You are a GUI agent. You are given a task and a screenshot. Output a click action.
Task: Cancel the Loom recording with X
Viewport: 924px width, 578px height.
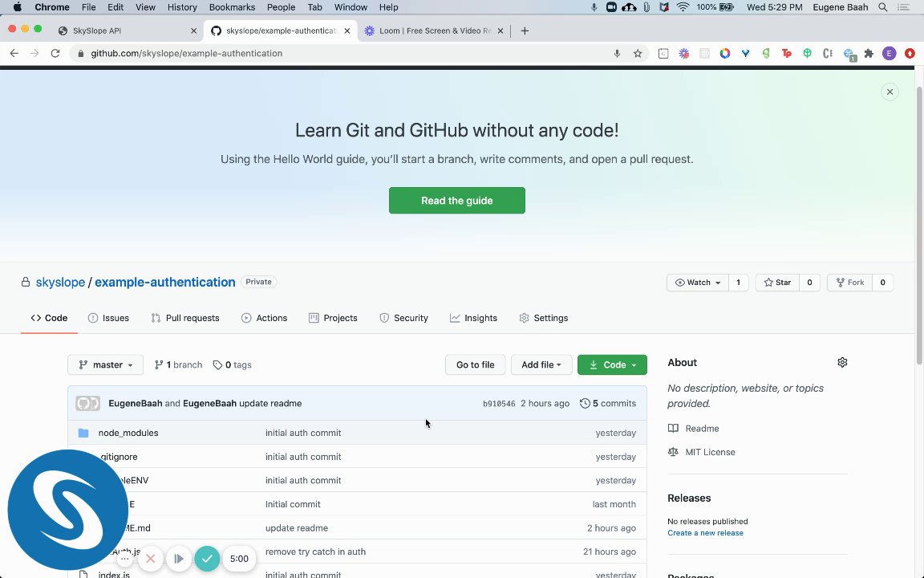point(150,559)
